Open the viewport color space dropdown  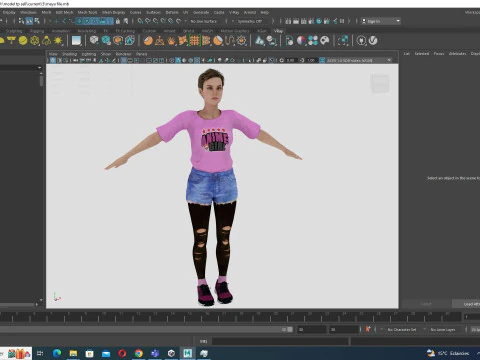(x=358, y=60)
